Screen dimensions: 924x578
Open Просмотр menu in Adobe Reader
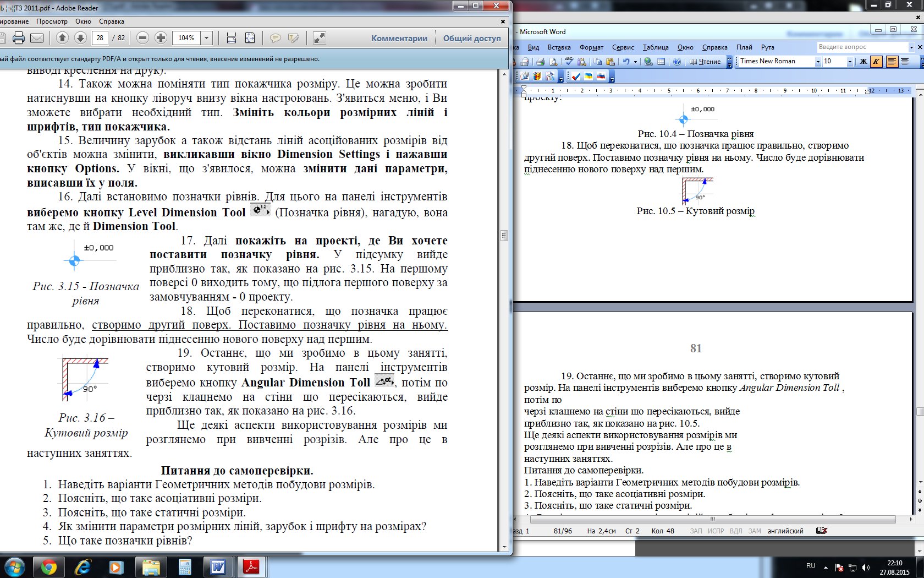pyautogui.click(x=52, y=21)
